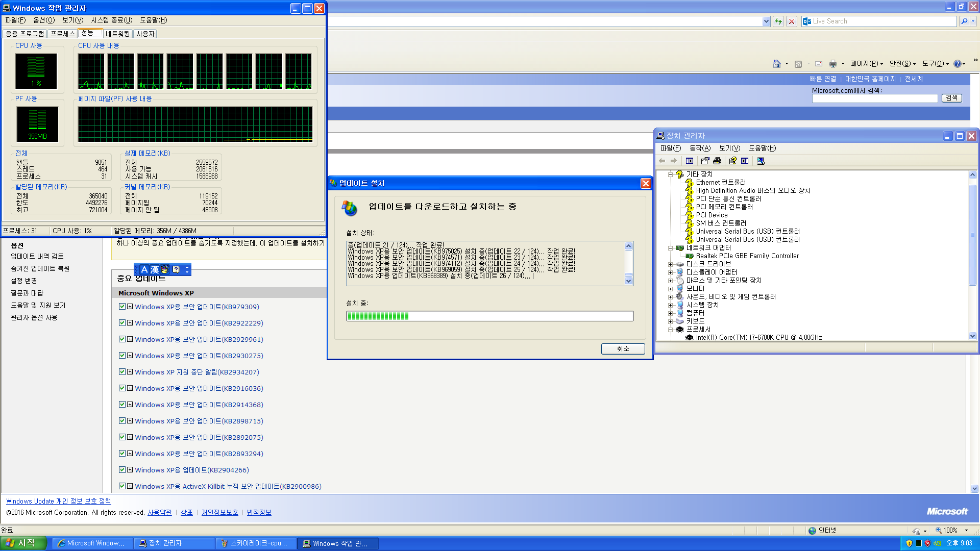
Task: Open Task Manager 시스템 종료(U) menu
Action: [x=112, y=20]
